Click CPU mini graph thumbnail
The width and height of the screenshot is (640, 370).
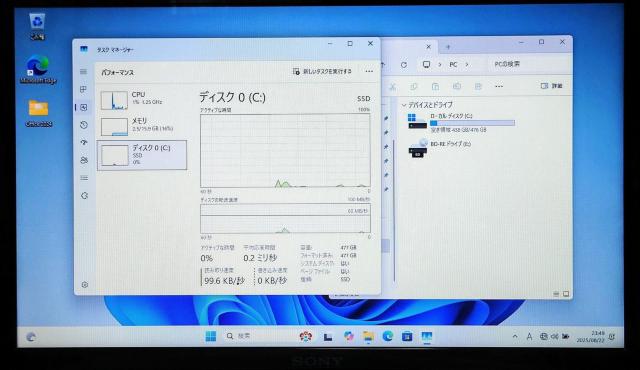point(114,100)
